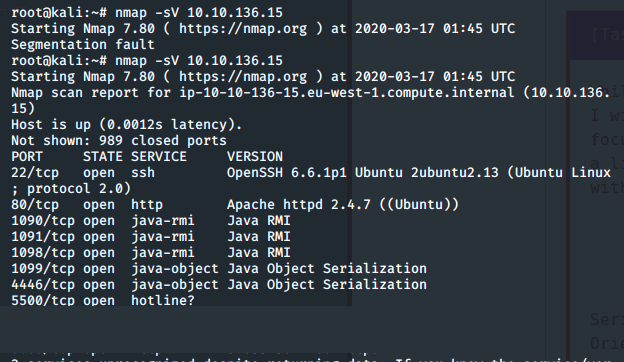This screenshot has width=624, height=362.
Task: Click the 1091/tcp java-rmi row
Action: pos(151,237)
